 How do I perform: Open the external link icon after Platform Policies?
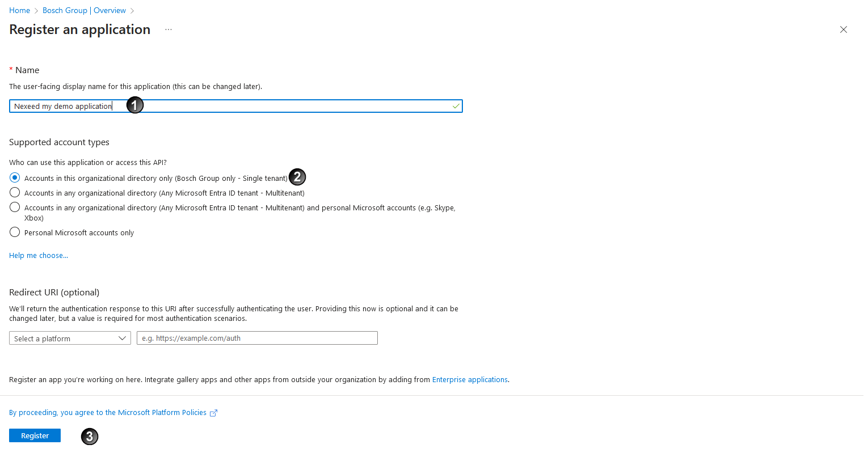click(214, 413)
